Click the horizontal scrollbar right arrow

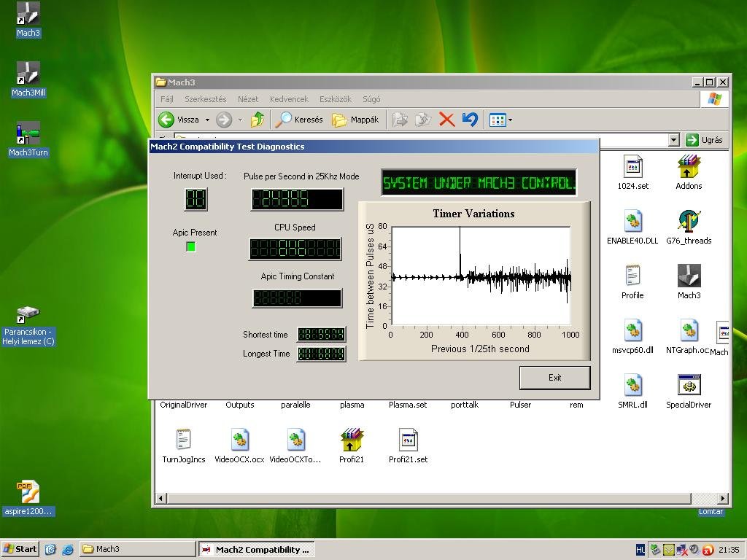[723, 498]
